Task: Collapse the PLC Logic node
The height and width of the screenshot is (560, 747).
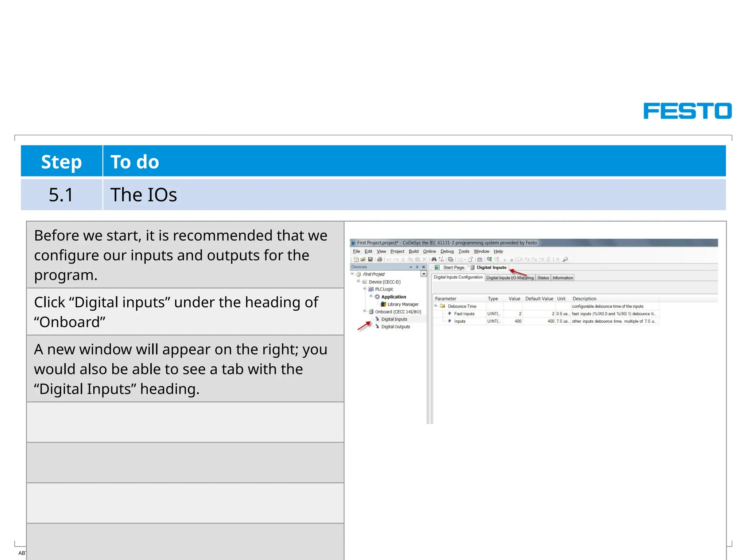Action: 364,288
